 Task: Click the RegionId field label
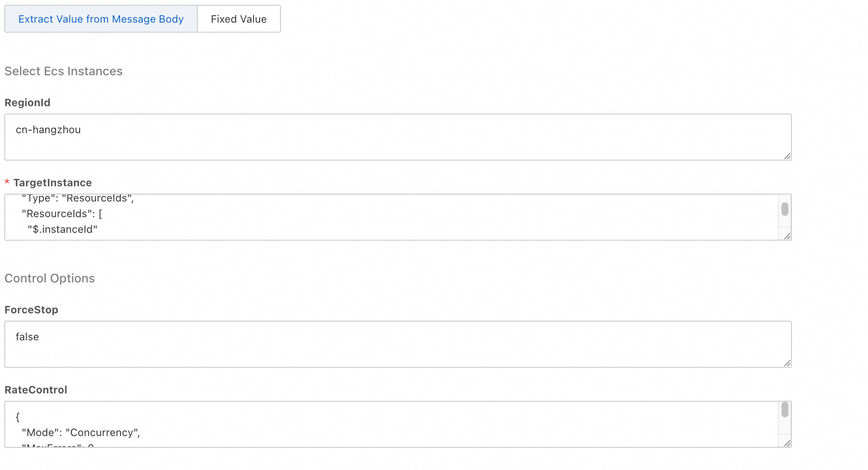[27, 103]
